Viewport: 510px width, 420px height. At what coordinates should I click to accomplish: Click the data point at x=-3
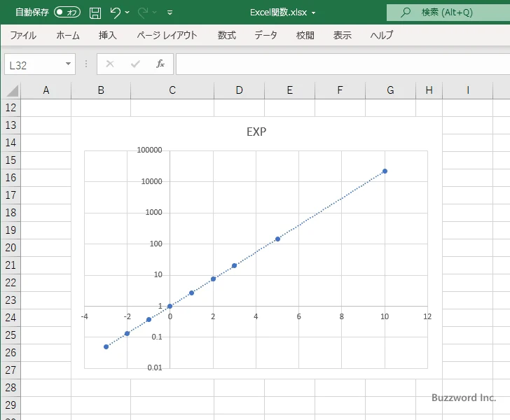click(x=106, y=347)
